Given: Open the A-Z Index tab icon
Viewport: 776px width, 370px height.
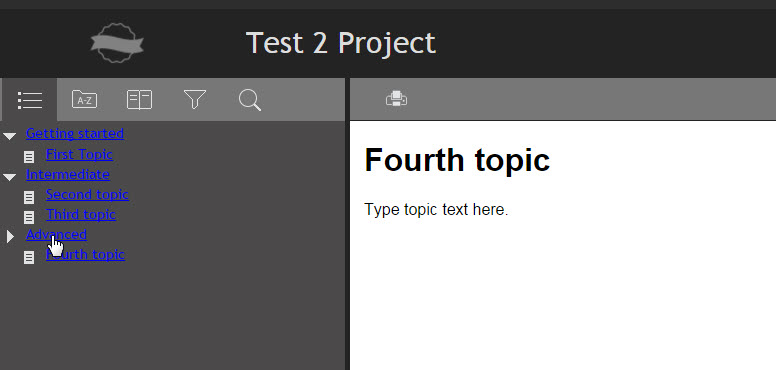Looking at the screenshot, I should [x=85, y=99].
